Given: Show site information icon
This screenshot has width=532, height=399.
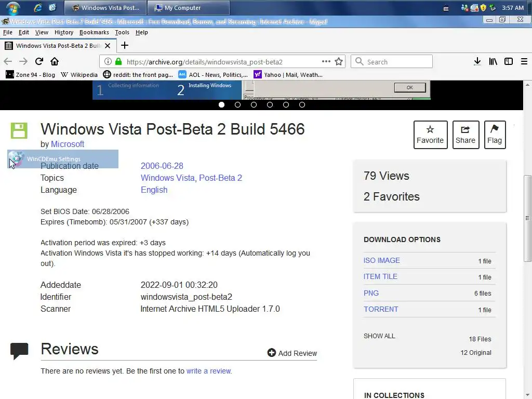Looking at the screenshot, I should click(x=108, y=61).
